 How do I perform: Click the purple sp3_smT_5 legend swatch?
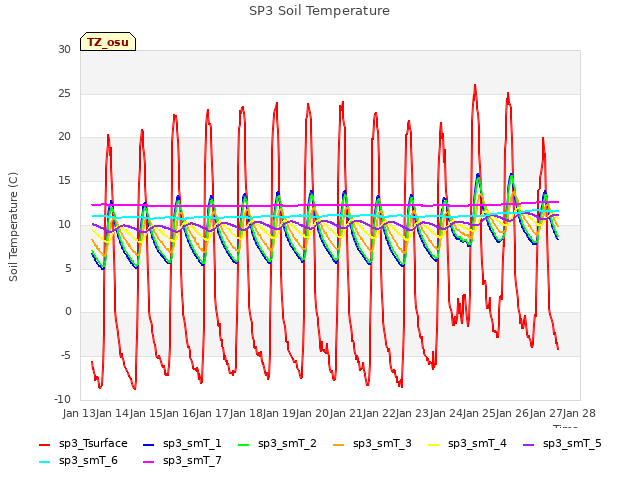coord(529,444)
